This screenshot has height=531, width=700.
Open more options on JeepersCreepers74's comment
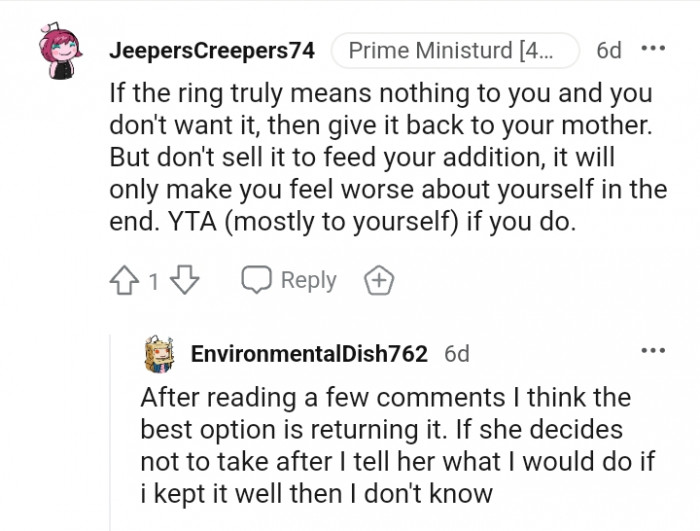(653, 49)
